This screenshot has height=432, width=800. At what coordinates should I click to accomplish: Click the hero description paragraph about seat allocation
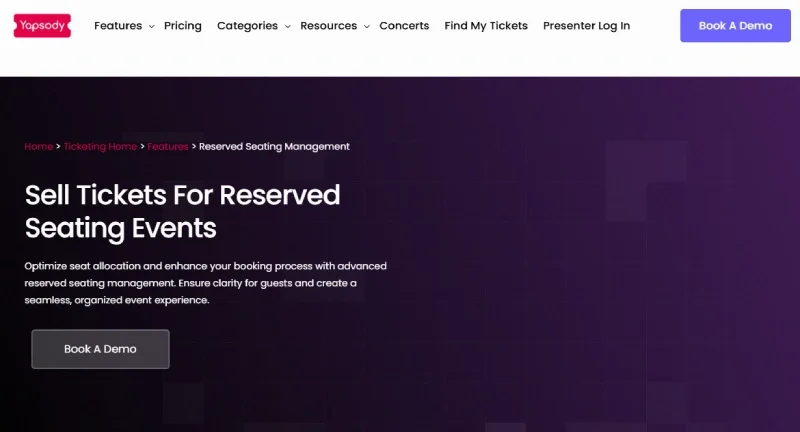[205, 283]
